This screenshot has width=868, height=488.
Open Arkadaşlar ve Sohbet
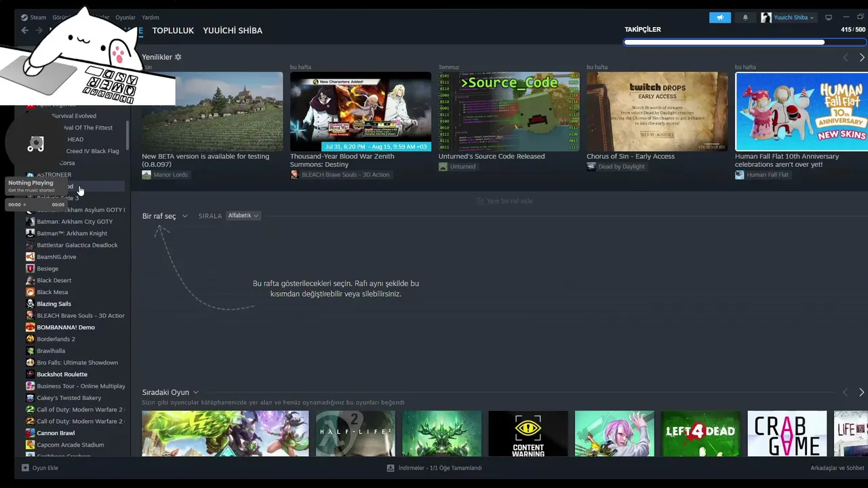pos(837,468)
